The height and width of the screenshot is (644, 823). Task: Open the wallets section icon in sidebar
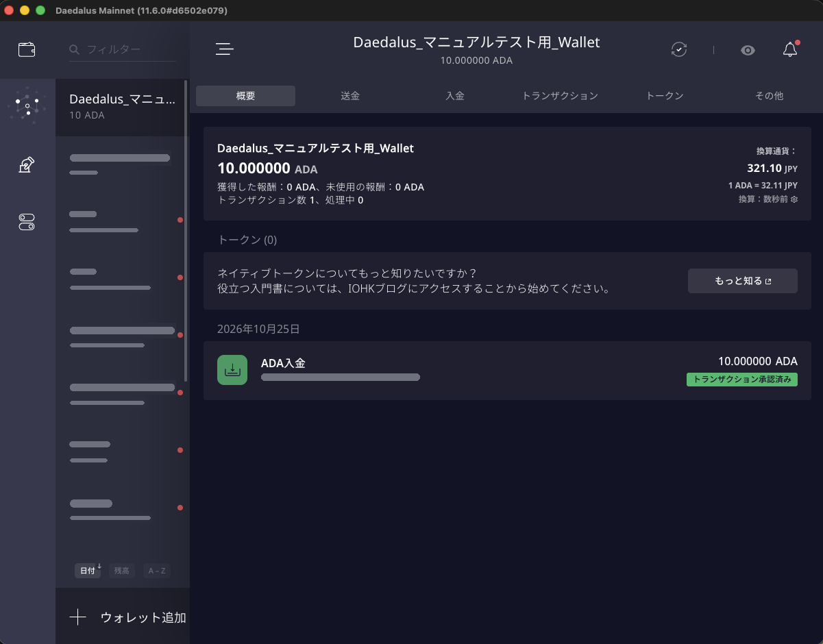coord(27,49)
